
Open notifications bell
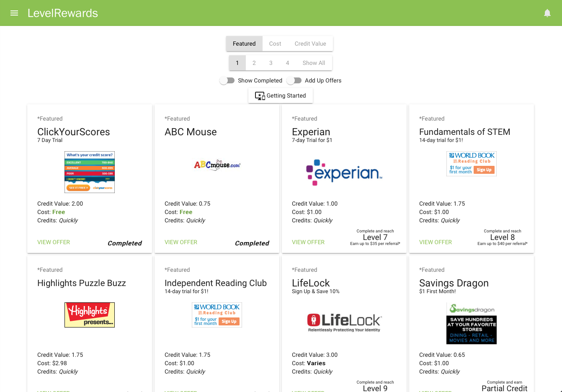point(547,13)
